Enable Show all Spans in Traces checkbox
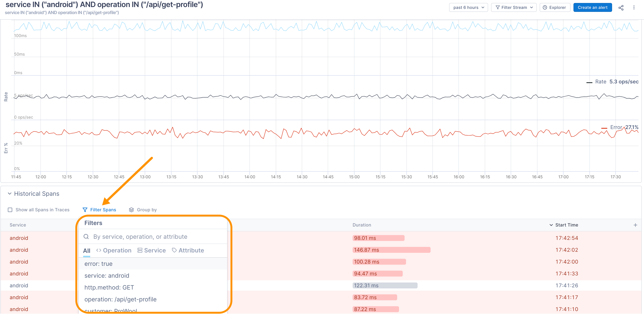 10,210
